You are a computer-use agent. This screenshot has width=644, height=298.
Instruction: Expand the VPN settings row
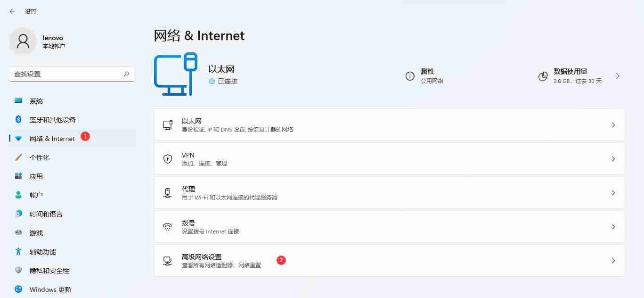(x=389, y=159)
